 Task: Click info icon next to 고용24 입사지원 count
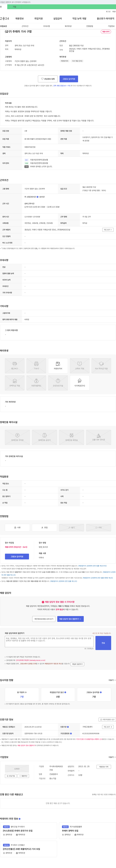coord(101,692)
